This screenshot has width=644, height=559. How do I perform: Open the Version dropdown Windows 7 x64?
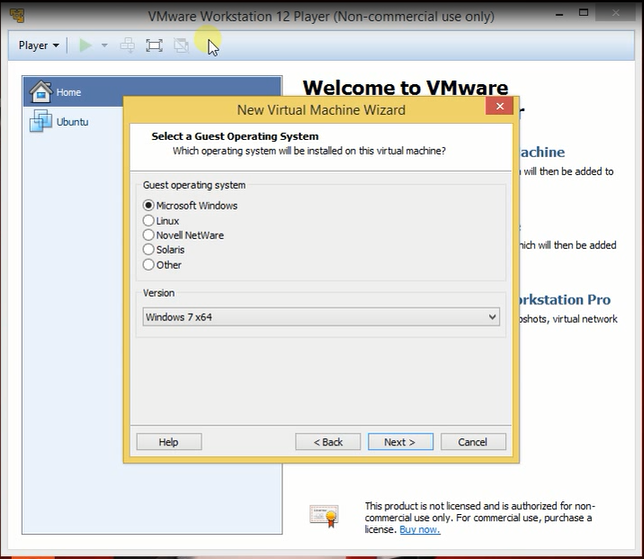321,317
